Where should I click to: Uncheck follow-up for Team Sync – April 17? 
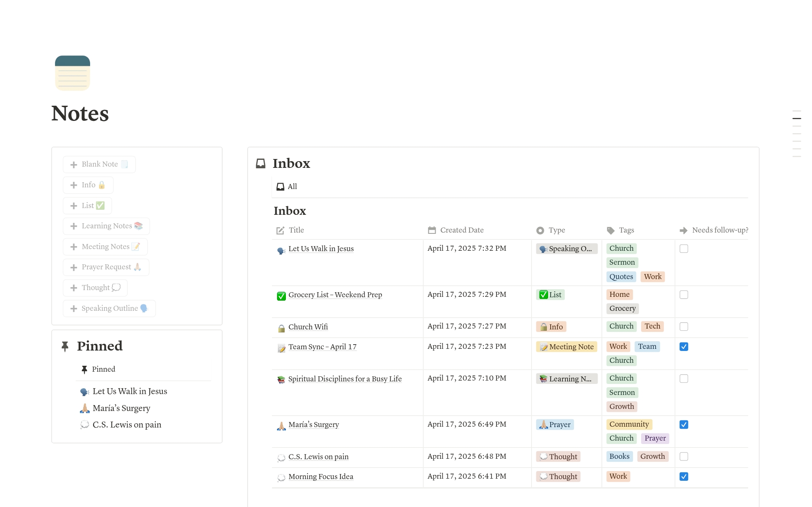683,347
